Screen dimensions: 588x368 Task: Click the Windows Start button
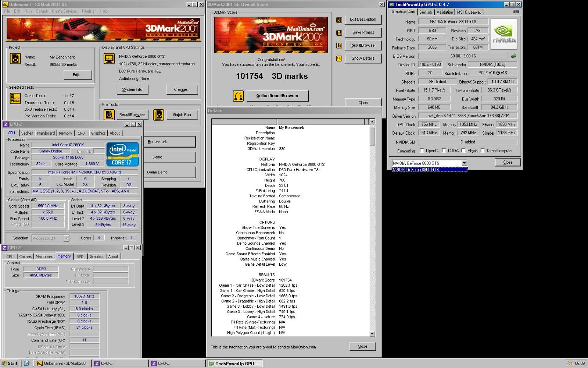click(10, 363)
